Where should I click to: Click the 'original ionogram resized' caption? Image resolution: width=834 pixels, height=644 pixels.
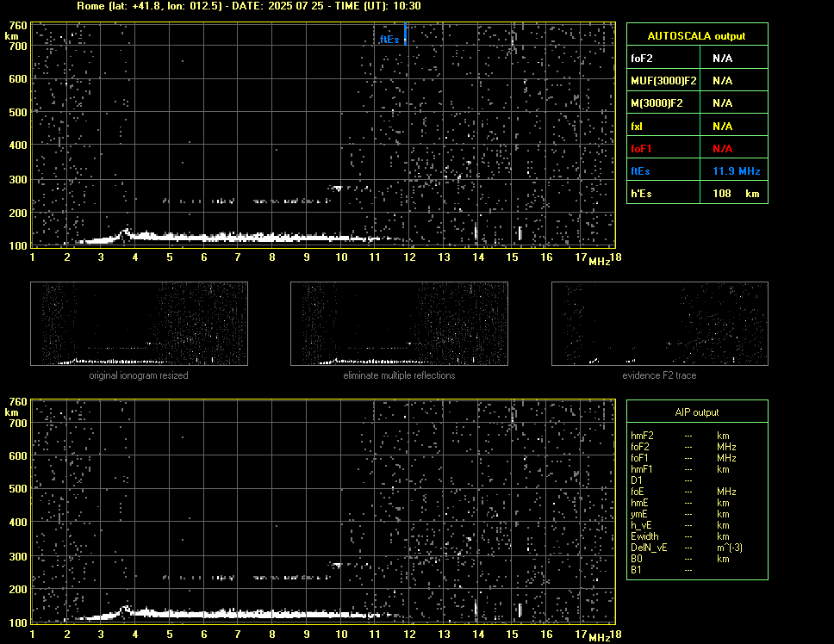(139, 375)
